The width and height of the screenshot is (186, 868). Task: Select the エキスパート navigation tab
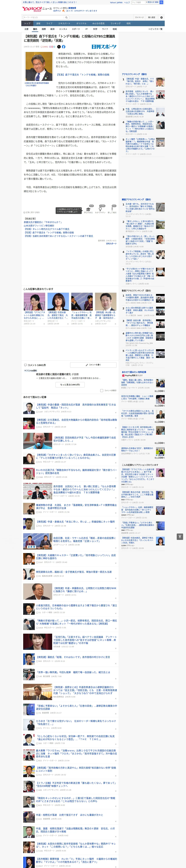64,24
